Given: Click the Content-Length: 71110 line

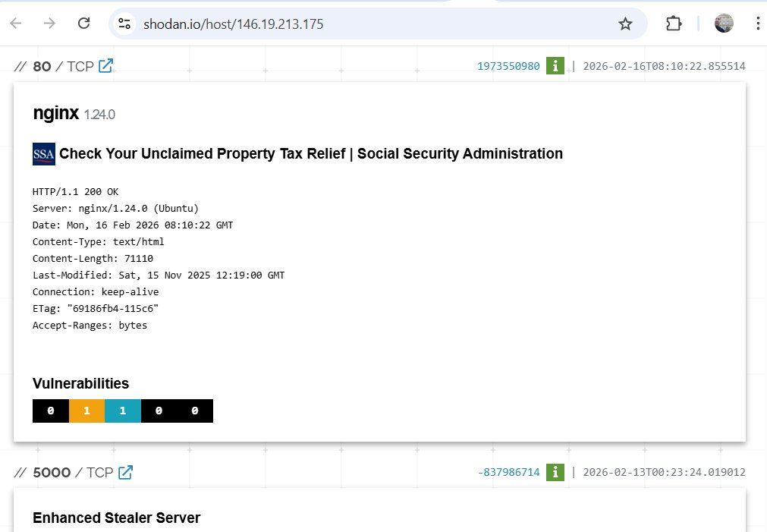Looking at the screenshot, I should click(x=93, y=259).
